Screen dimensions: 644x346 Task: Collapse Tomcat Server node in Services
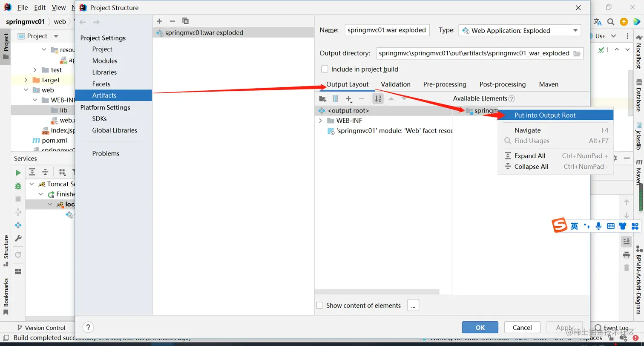[32, 184]
